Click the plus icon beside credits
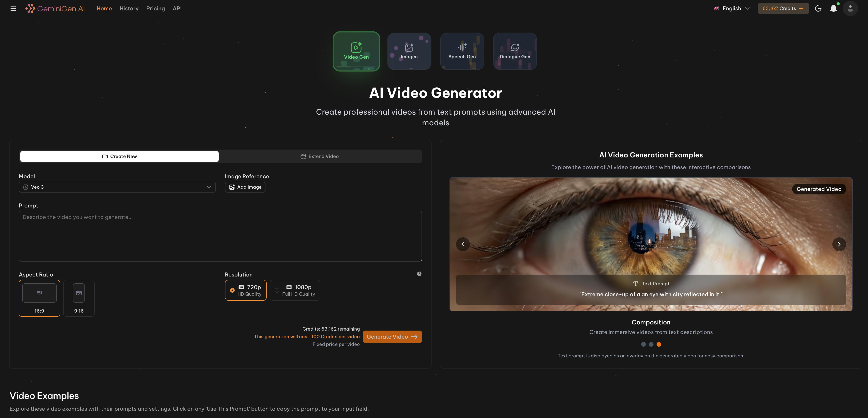868x418 pixels. [x=801, y=8]
